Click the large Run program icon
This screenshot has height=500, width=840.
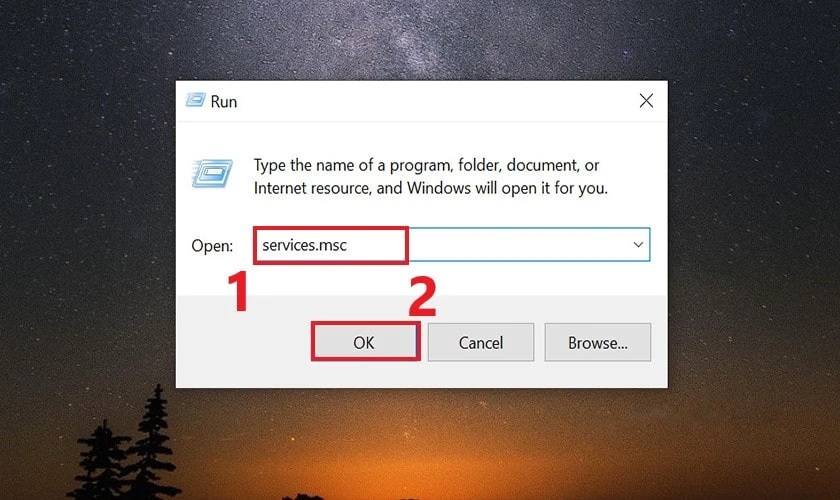pyautogui.click(x=212, y=173)
